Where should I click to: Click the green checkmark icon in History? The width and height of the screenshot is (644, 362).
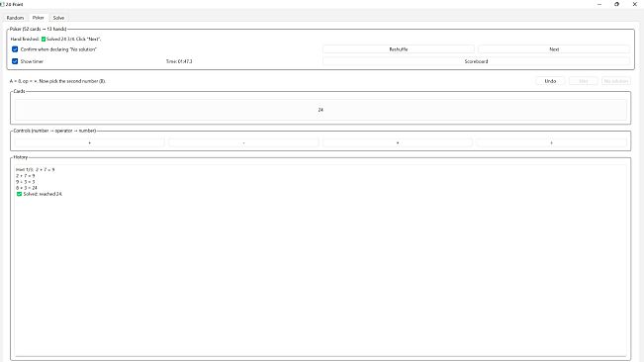[x=19, y=194]
